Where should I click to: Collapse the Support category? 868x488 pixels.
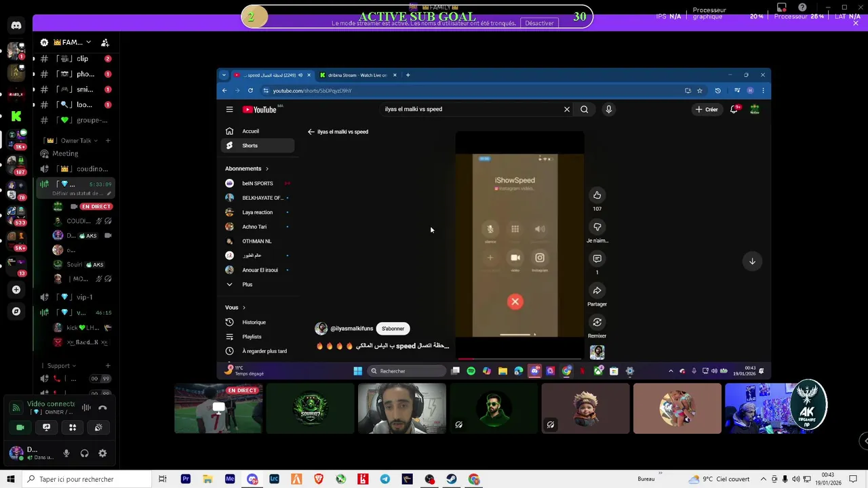[x=62, y=366]
